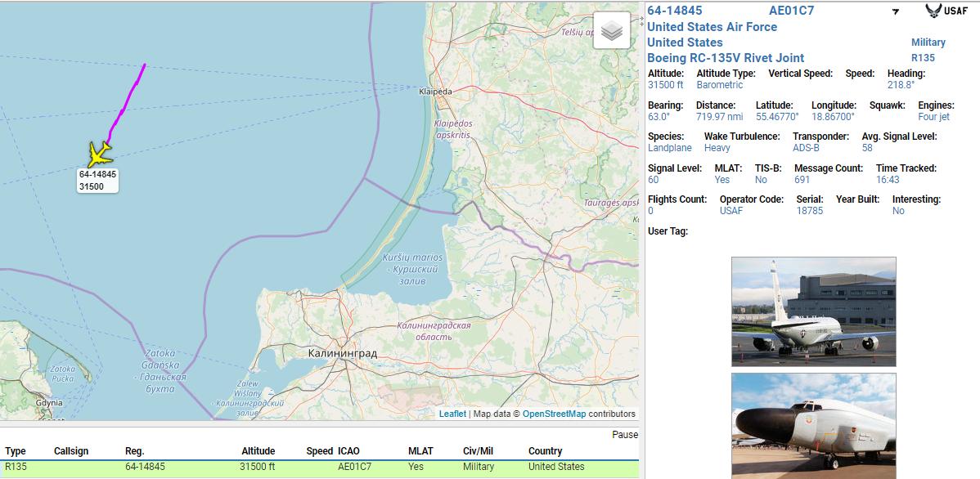The image size is (980, 479).
Task: Click AE01C7 ICAO cell in list
Action: point(354,467)
